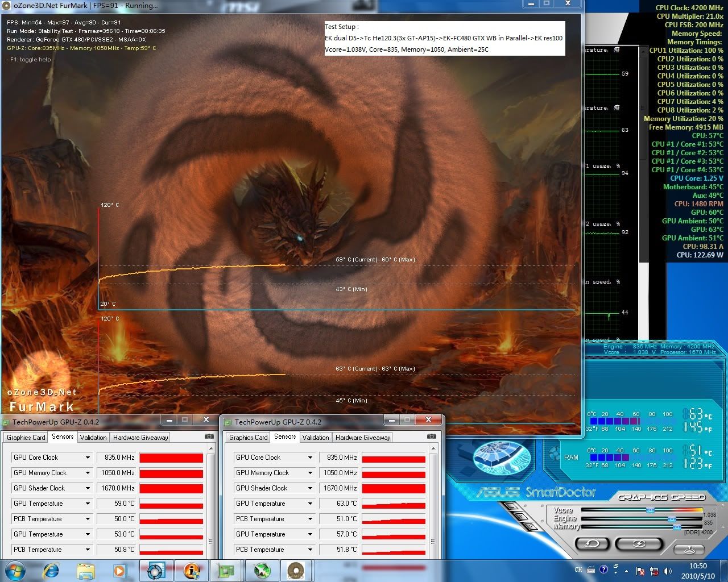The image size is (728, 582).
Task: Click scroll-up arrow in left GPU-Z sensor list
Action: [x=210, y=449]
